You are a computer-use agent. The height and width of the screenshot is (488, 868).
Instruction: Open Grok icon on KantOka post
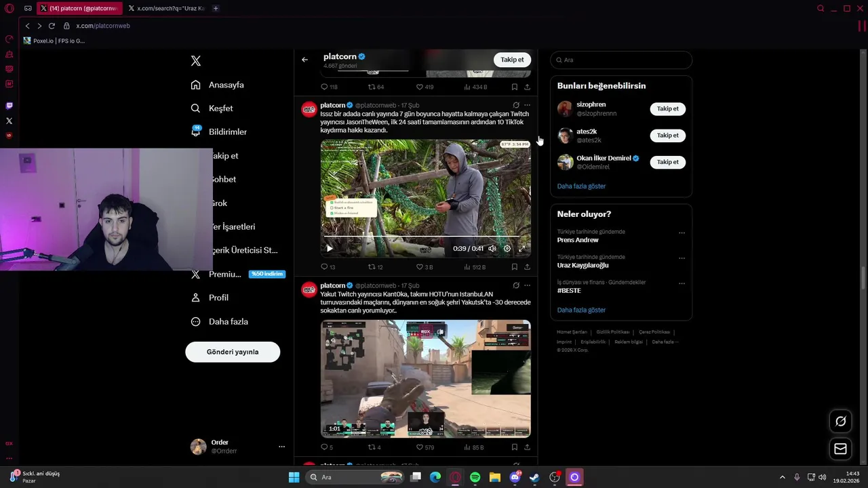click(x=516, y=285)
